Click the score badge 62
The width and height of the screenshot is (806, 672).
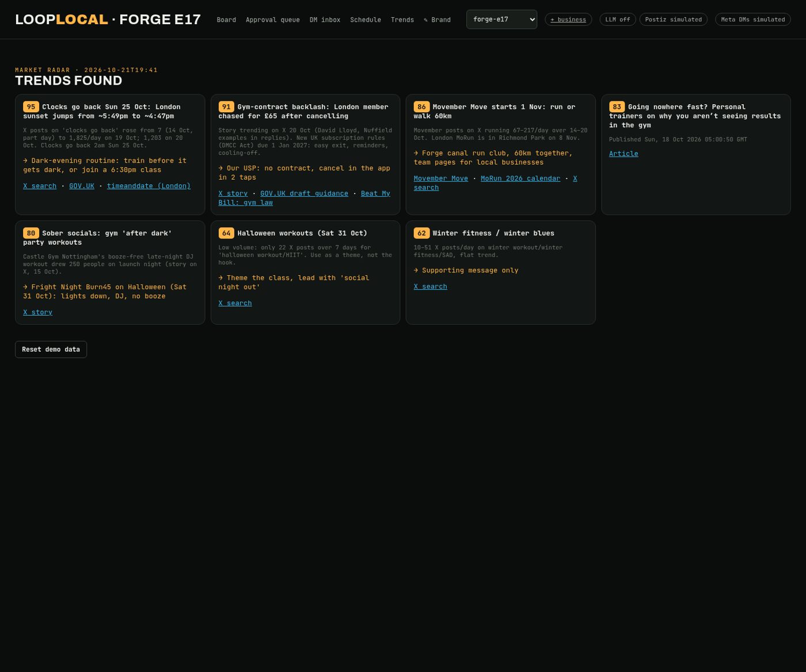click(x=421, y=233)
